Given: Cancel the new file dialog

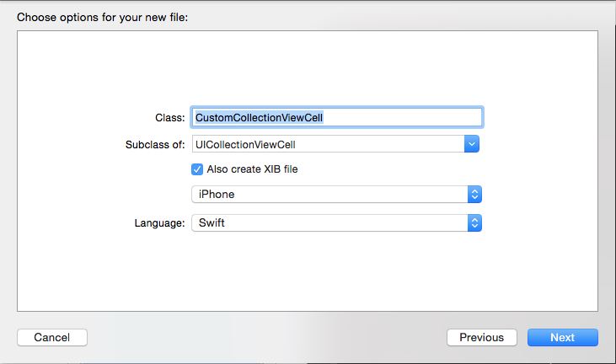Looking at the screenshot, I should pyautogui.click(x=52, y=337).
